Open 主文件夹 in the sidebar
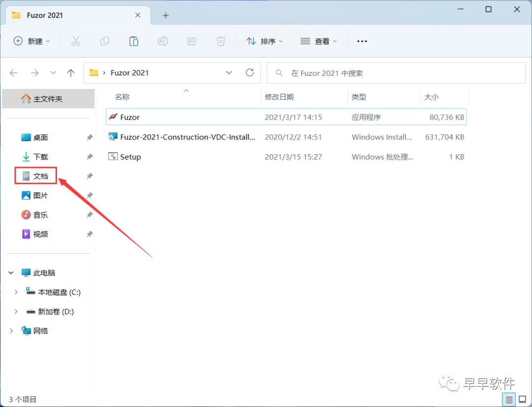The width and height of the screenshot is (532, 407). pos(48,99)
